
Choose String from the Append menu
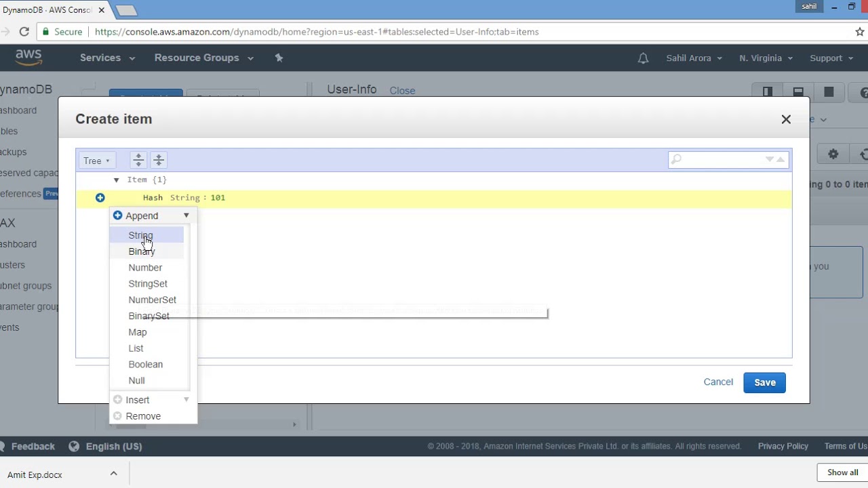tap(146, 235)
